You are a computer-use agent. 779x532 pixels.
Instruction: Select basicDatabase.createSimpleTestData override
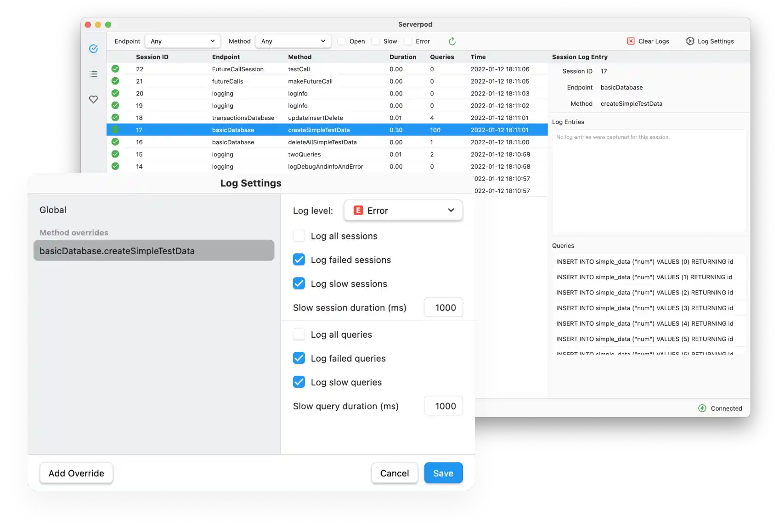[154, 251]
